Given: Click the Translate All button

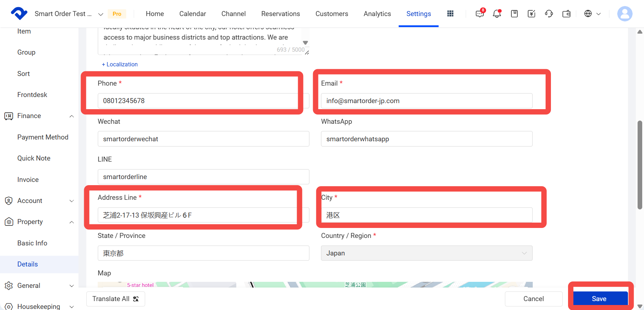Looking at the screenshot, I should [x=116, y=299].
